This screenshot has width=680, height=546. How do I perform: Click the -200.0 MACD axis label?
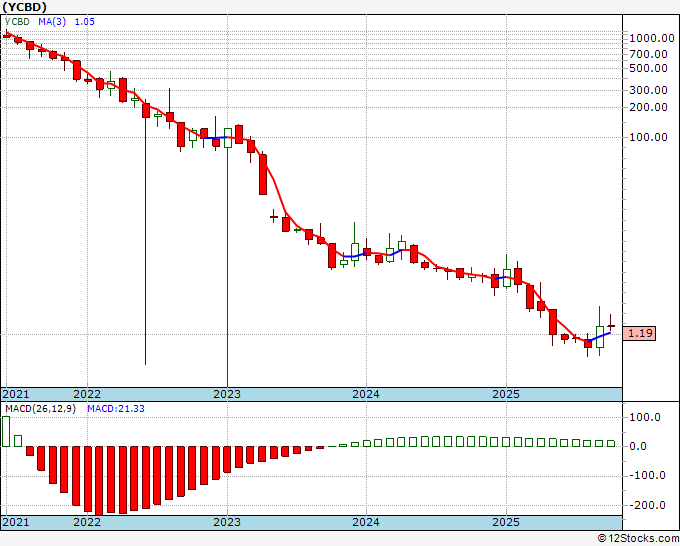click(x=647, y=505)
